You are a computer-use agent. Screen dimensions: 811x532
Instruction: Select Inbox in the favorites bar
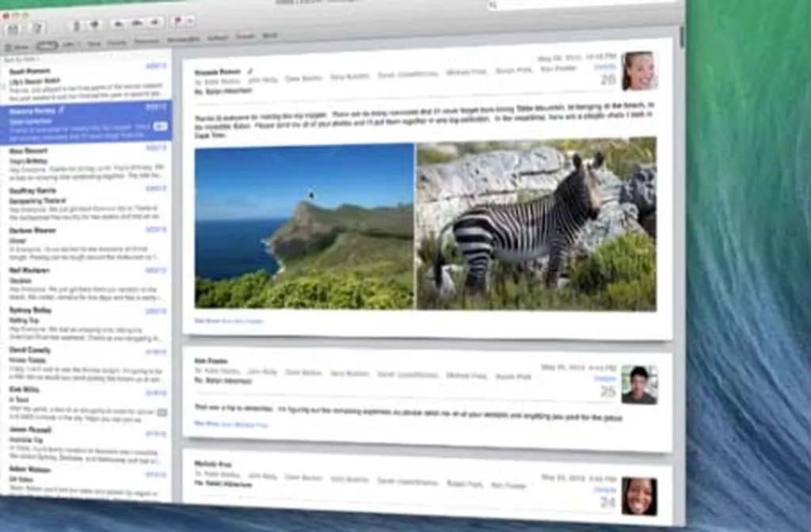coord(47,46)
